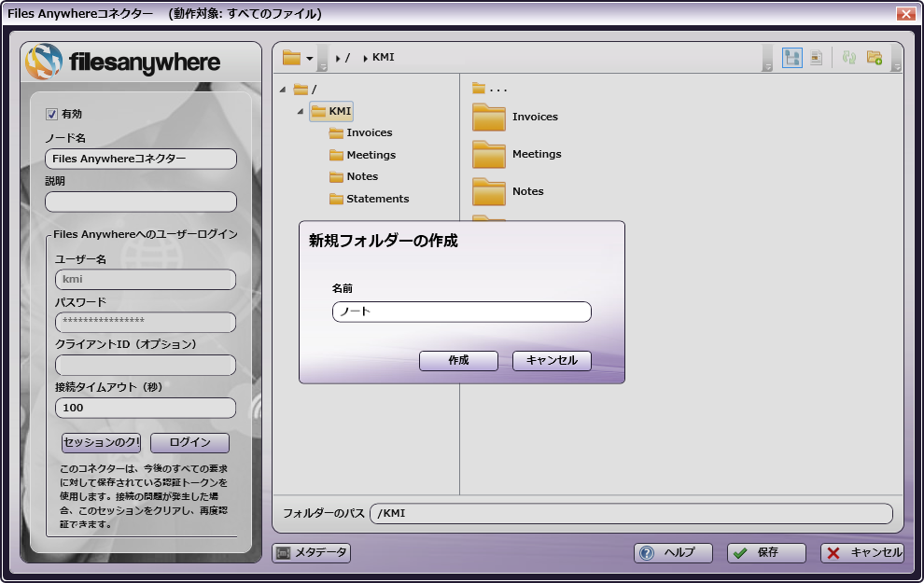Click the ノード名 input field
924x583 pixels.
click(x=141, y=159)
